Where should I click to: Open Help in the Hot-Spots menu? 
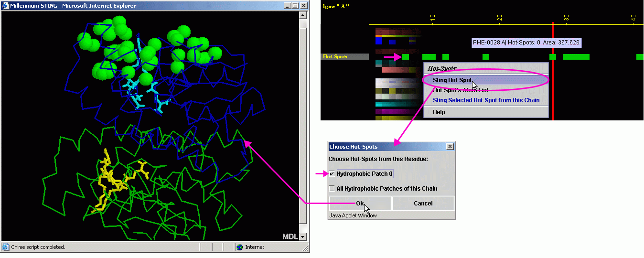click(486, 112)
